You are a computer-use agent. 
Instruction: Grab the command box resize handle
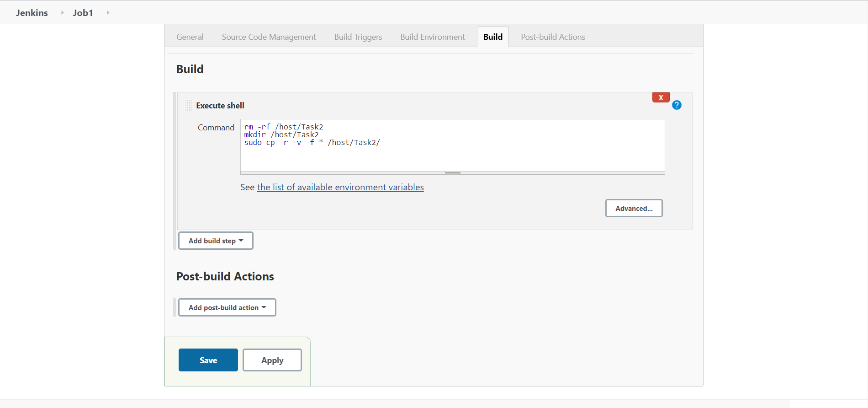(452, 173)
